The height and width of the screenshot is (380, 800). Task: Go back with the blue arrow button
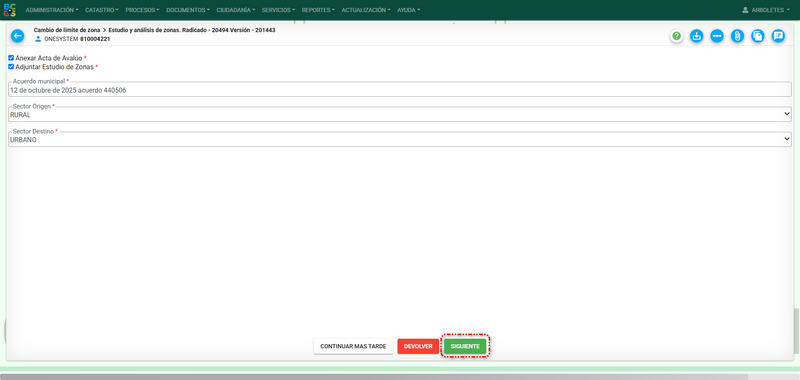click(x=17, y=36)
